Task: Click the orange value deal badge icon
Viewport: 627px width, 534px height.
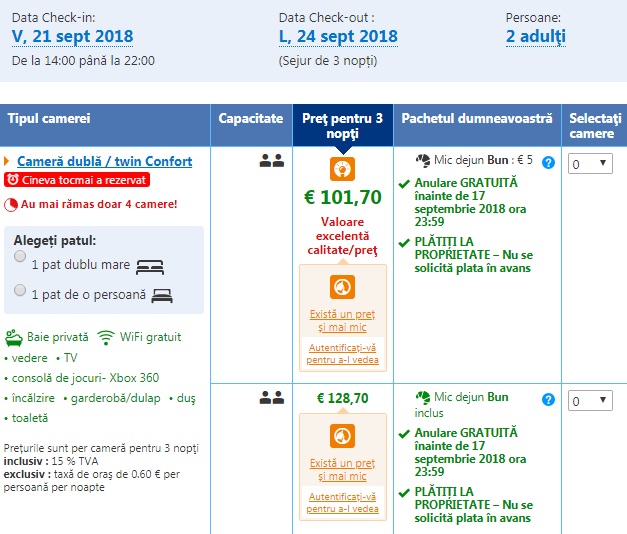Action: [343, 168]
